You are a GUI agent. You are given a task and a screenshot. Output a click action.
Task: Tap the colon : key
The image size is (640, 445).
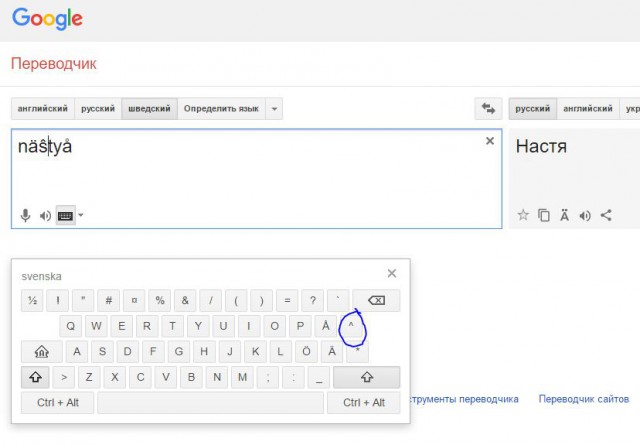coord(293,377)
